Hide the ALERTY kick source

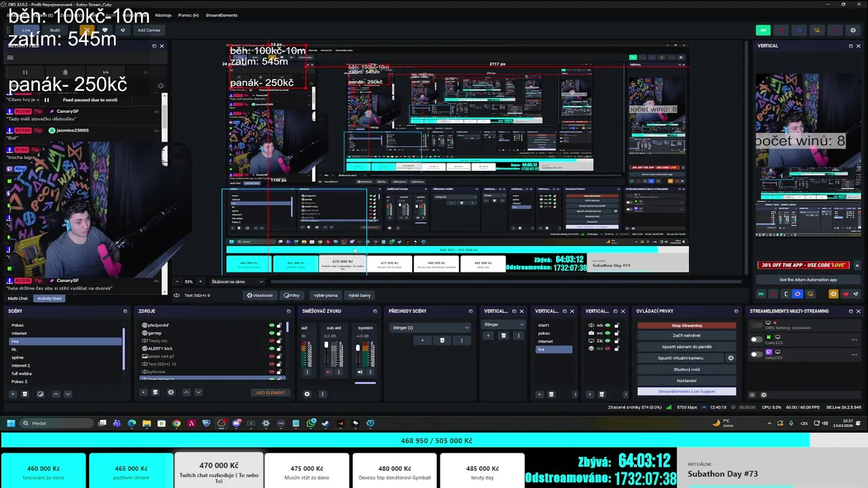pos(272,348)
